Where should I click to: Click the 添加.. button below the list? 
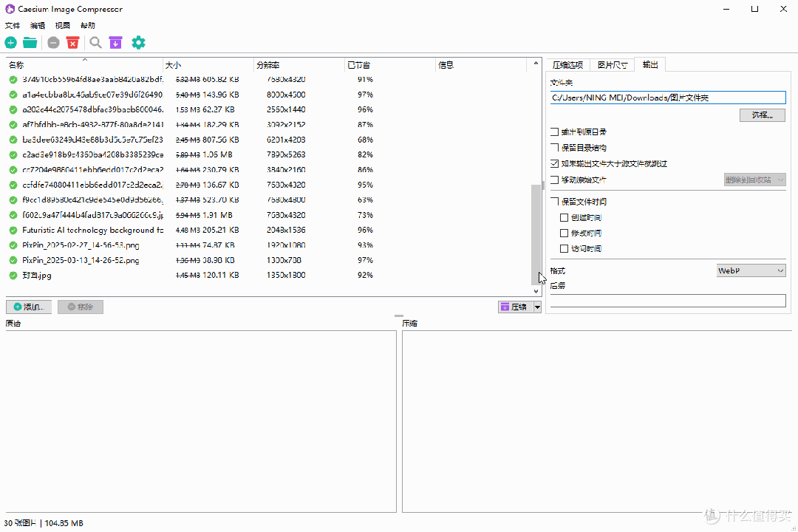[x=29, y=307]
